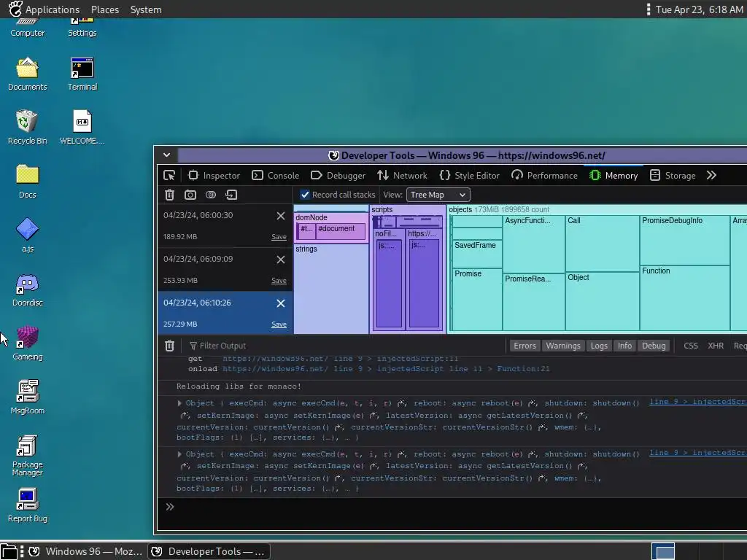Toggle the Record call stacks checkbox
The width and height of the screenshot is (747, 560).
point(305,195)
